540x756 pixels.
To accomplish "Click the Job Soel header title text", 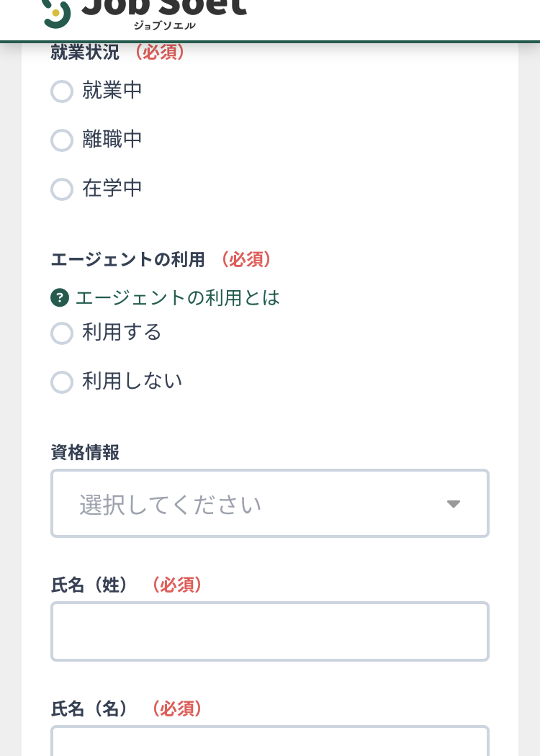I will [164, 8].
